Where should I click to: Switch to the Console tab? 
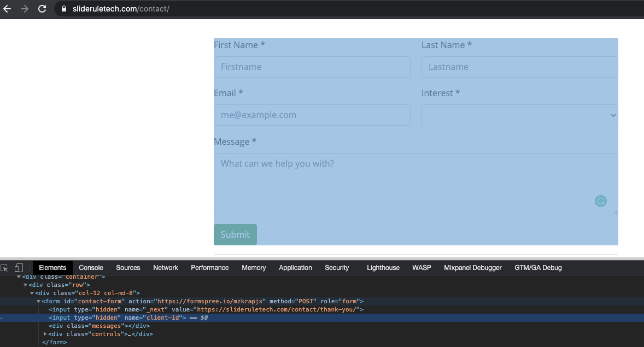point(91,267)
